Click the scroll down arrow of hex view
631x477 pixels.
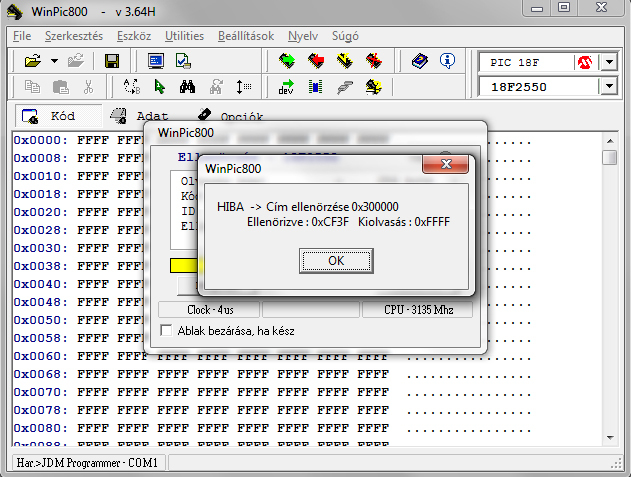coord(610,438)
